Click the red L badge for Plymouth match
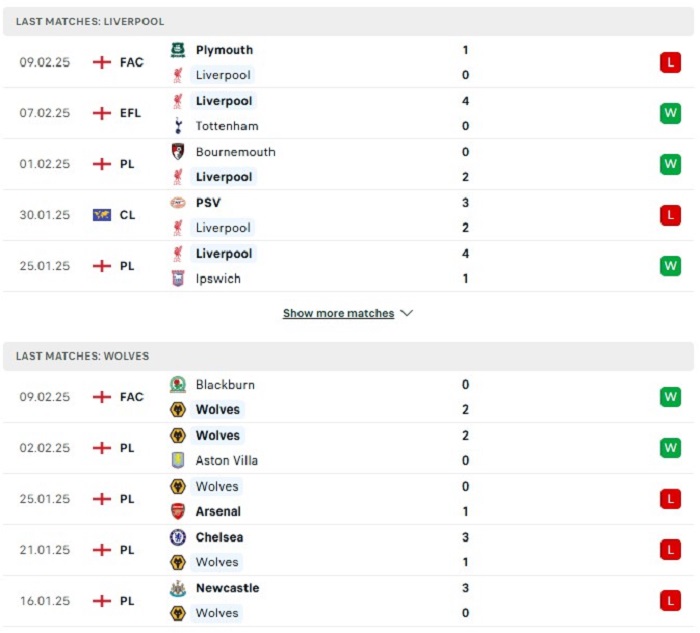Image resolution: width=700 pixels, height=633 pixels. (670, 62)
